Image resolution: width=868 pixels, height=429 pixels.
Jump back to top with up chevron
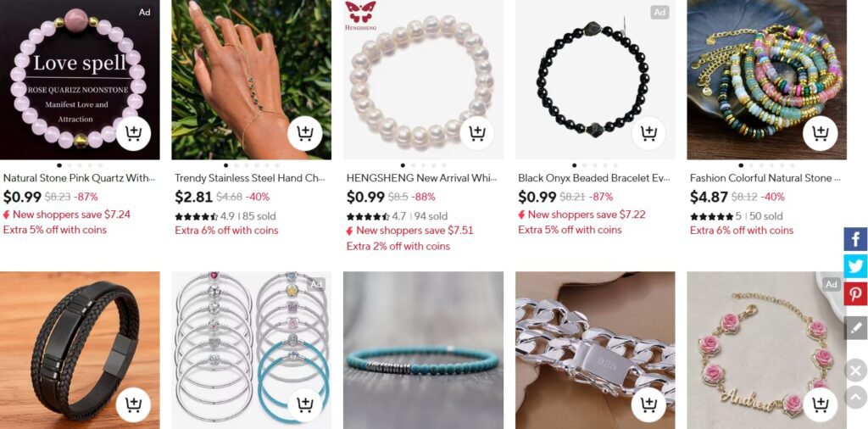pos(855,397)
